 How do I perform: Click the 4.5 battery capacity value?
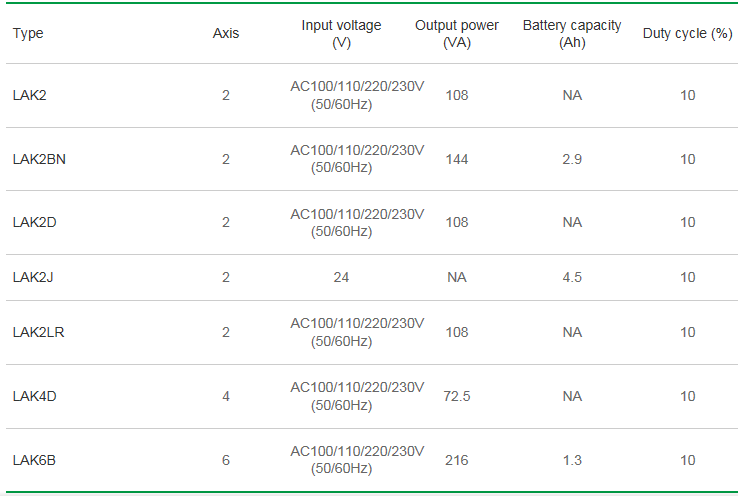coord(572,277)
